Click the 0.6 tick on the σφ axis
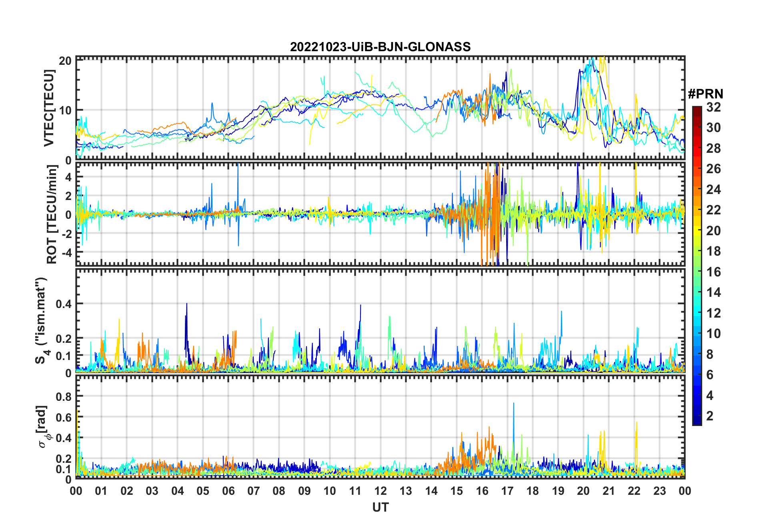Viewport: 761px width, 532px height. 64,418
